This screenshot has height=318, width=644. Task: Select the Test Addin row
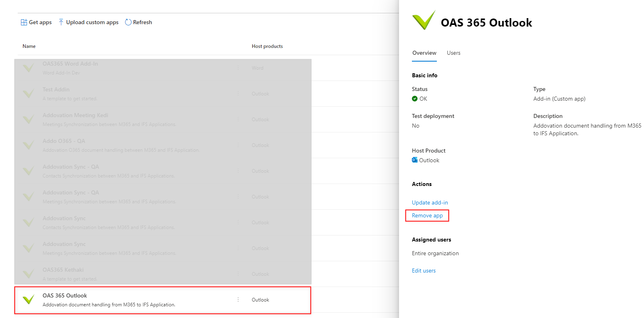(x=163, y=94)
